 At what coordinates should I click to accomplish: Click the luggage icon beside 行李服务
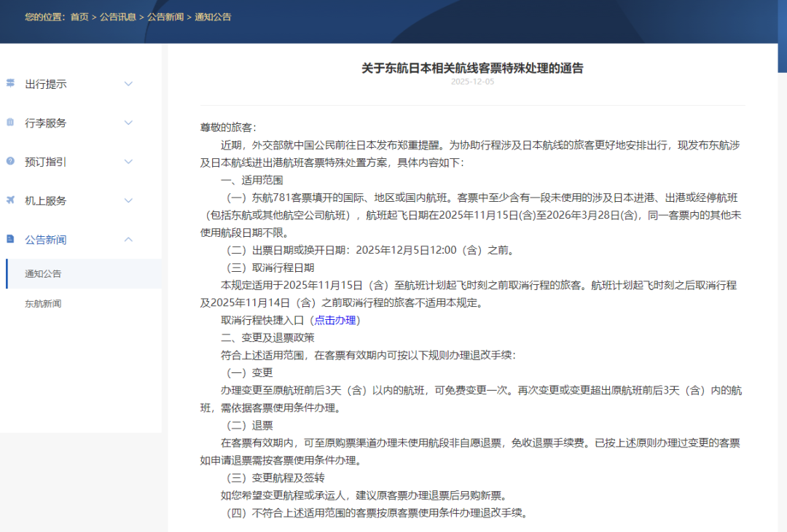click(x=10, y=122)
